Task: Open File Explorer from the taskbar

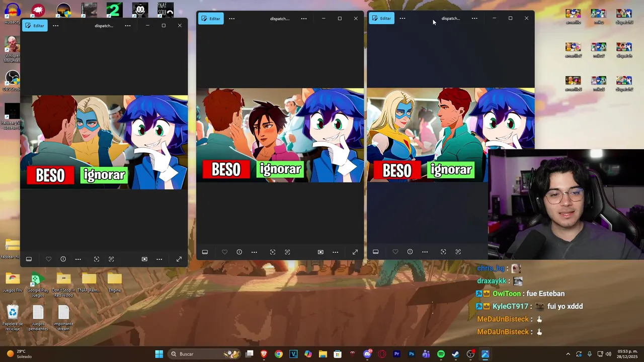Action: coord(323,354)
